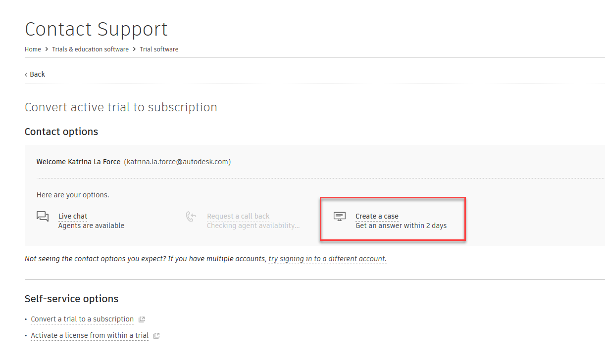Open Activate a license from within a trial
This screenshot has width=605, height=364.
click(89, 335)
